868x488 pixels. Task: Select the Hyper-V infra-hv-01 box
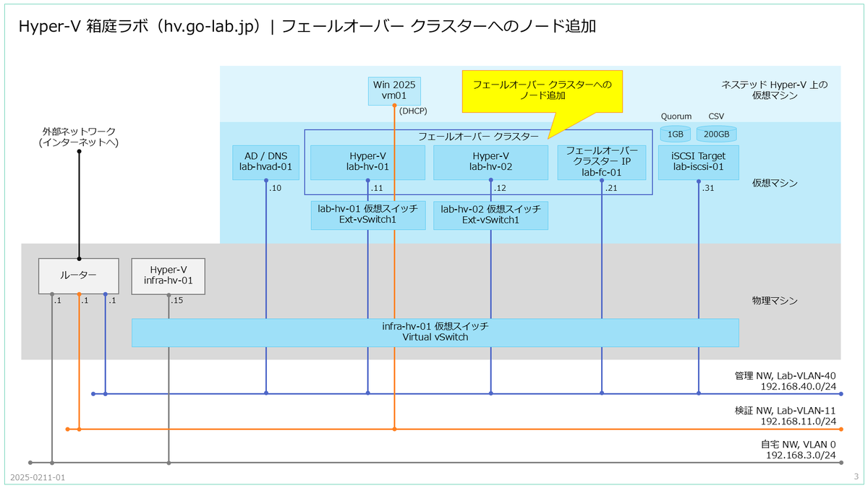pyautogui.click(x=168, y=275)
